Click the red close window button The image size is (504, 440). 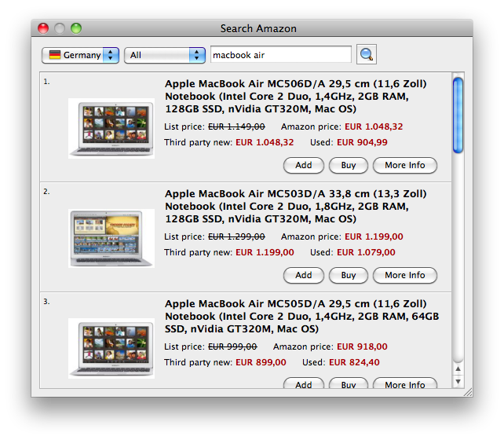[x=43, y=28]
